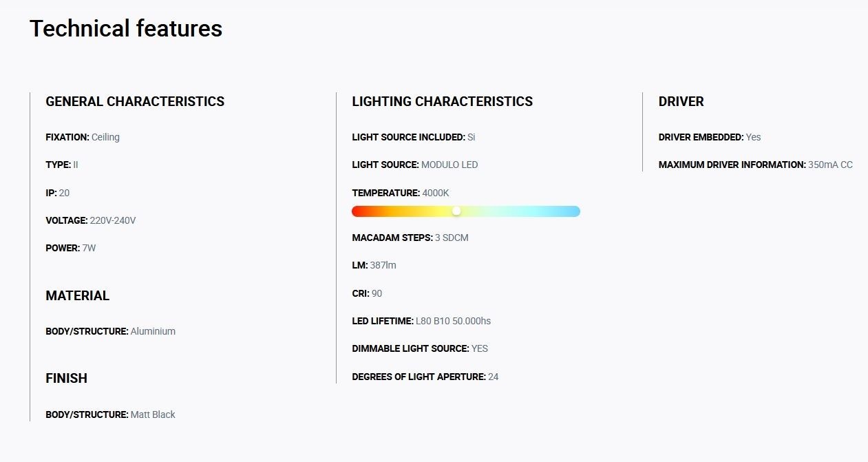The height and width of the screenshot is (462, 868).
Task: Click the Dimmable Light Source YES entry
Action: pos(420,348)
